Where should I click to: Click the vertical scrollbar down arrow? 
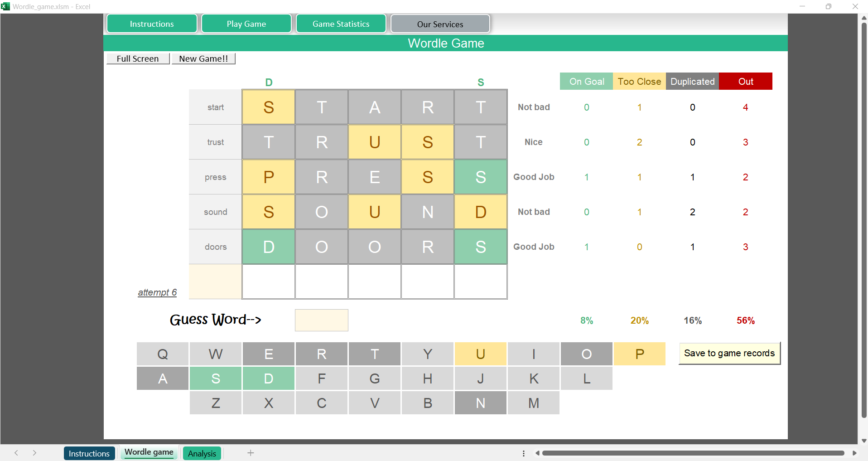click(864, 441)
